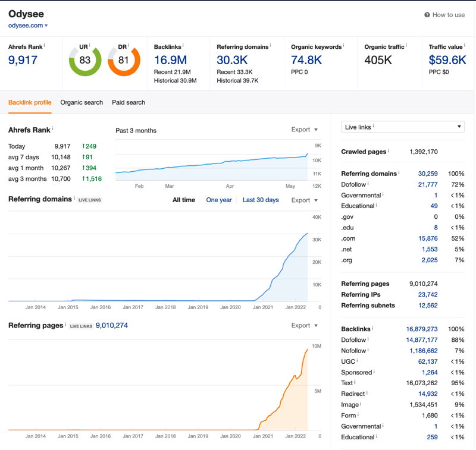
Task: Open the Paid search tab
Action: pos(129,102)
